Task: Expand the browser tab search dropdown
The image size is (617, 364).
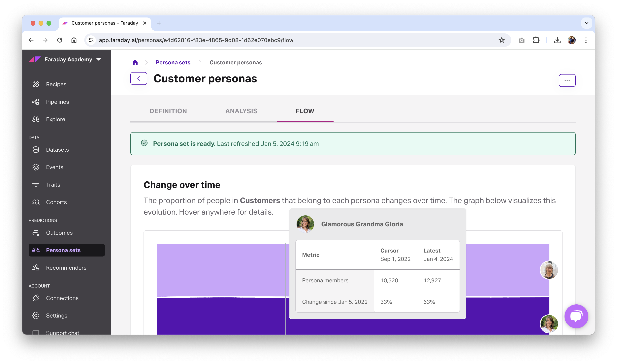Action: (x=587, y=23)
